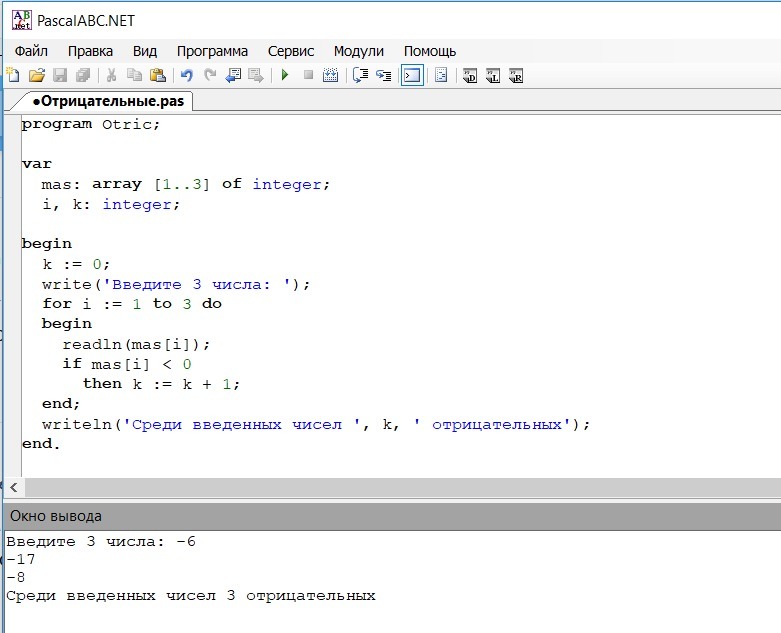Copy selection with copy icon
781x633 pixels.
click(134, 76)
